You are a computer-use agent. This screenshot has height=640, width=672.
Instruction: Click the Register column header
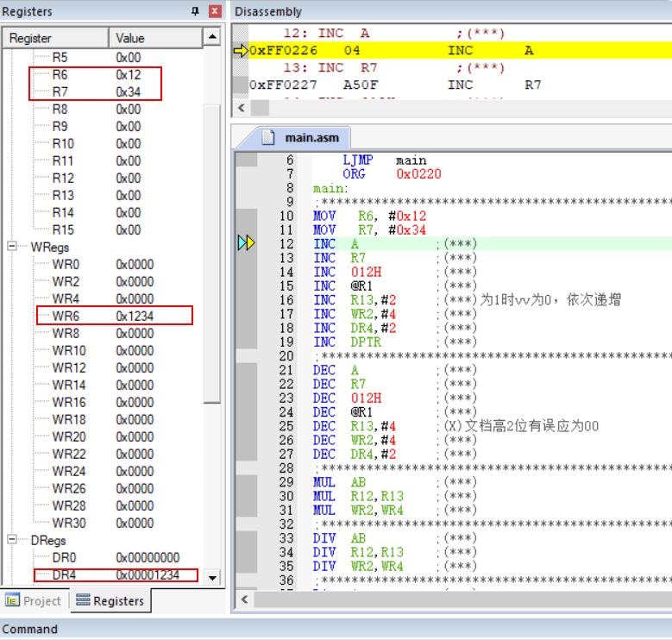56,38
